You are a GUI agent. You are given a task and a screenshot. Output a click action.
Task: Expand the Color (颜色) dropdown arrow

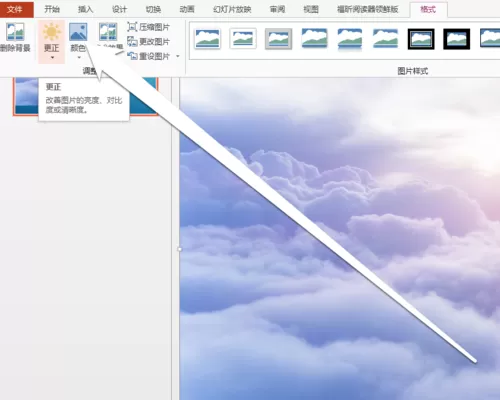pos(79,58)
